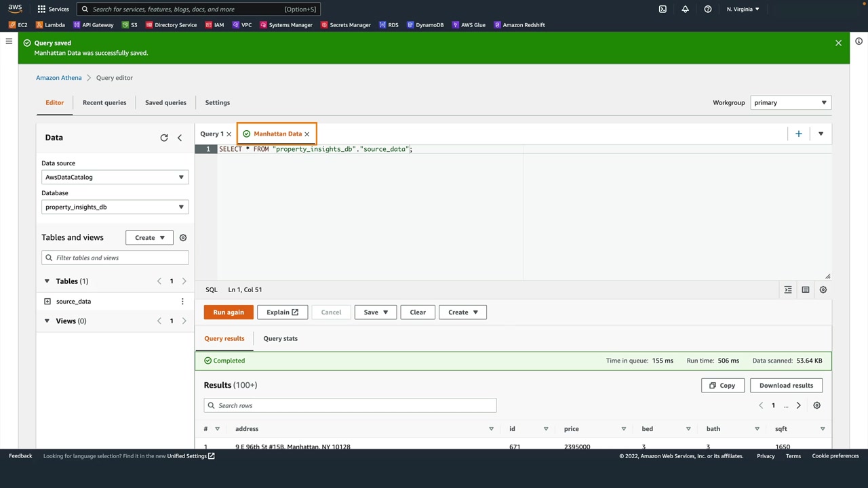868x488 pixels.
Task: Open the DynamoDB favorite shortcut
Action: point(425,25)
